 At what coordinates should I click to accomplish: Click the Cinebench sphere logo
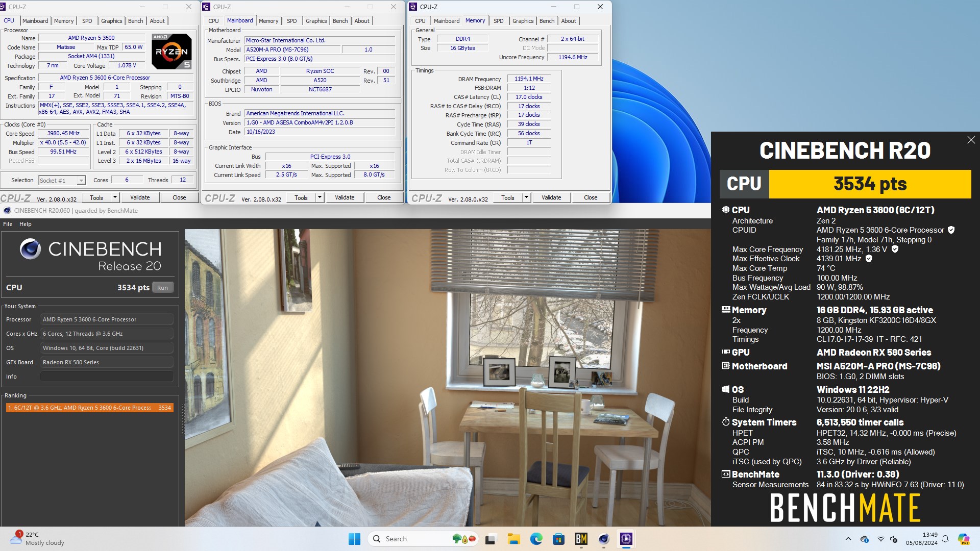pyautogui.click(x=30, y=249)
